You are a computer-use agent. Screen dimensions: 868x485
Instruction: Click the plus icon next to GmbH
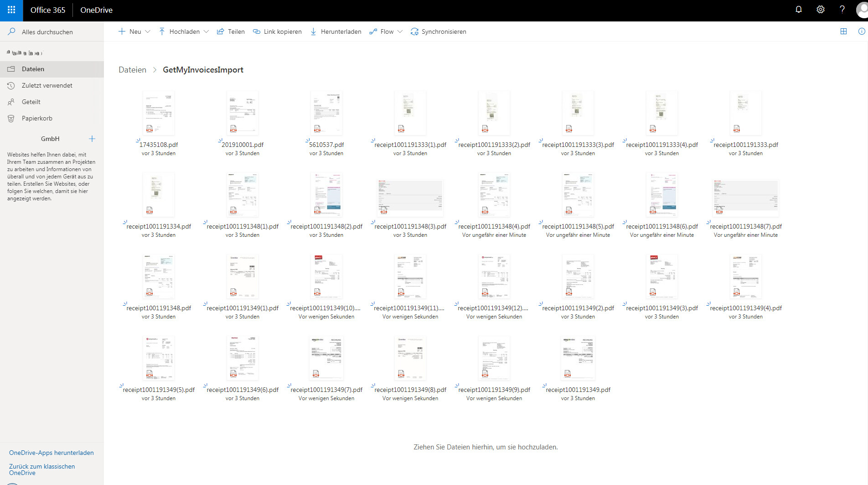92,139
